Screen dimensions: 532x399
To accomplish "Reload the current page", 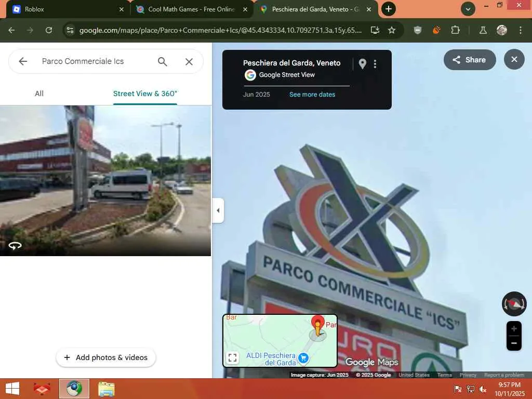I will pyautogui.click(x=49, y=30).
